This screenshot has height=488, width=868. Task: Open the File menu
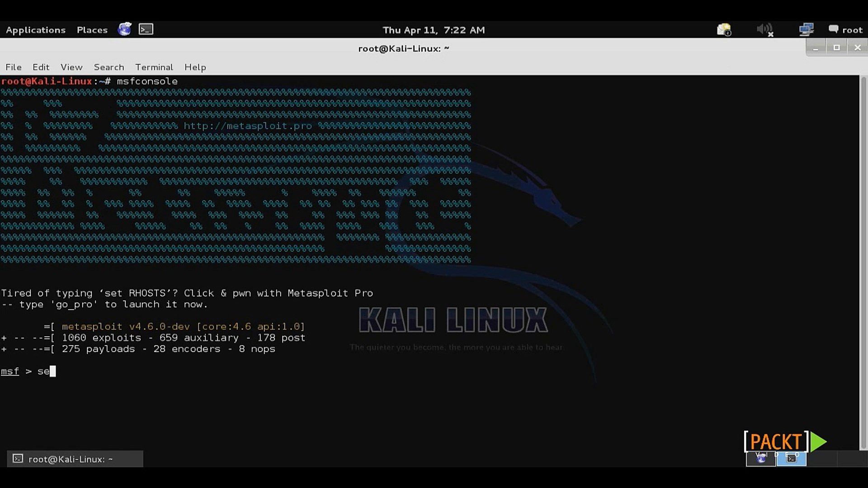[x=14, y=67]
